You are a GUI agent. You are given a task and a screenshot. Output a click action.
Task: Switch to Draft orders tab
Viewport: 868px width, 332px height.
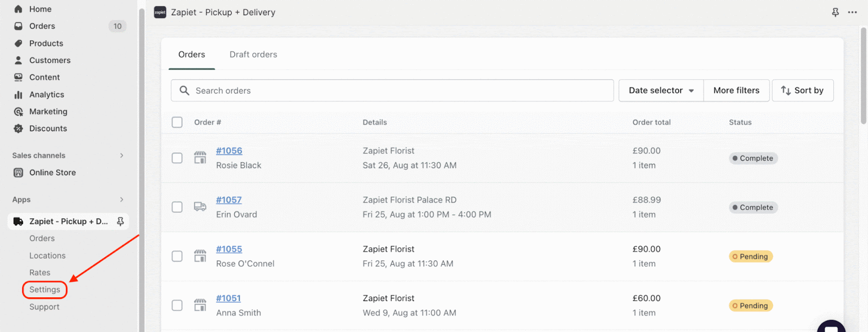253,55
